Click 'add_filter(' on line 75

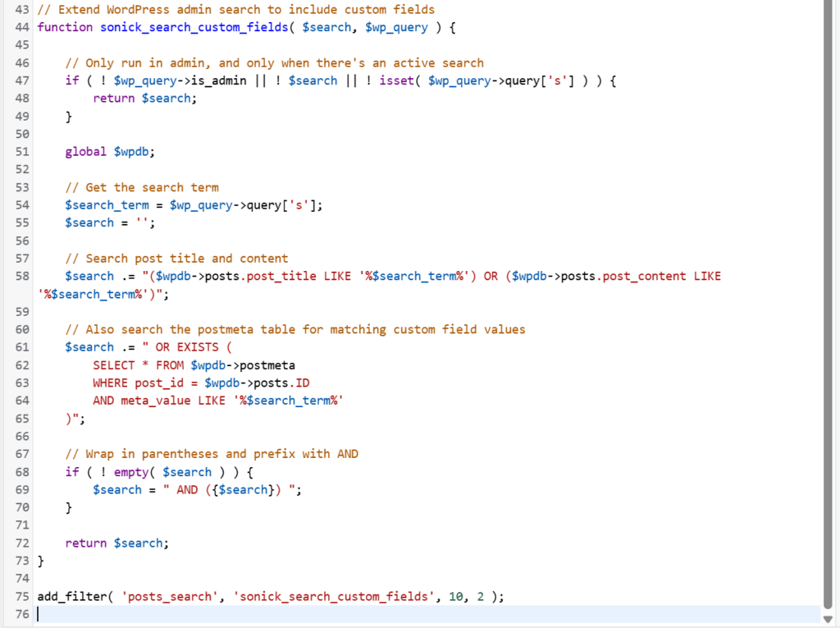pyautogui.click(x=75, y=596)
